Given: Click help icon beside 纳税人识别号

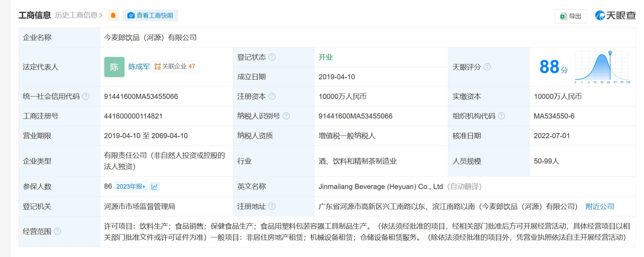Looking at the screenshot, I should 286,116.
